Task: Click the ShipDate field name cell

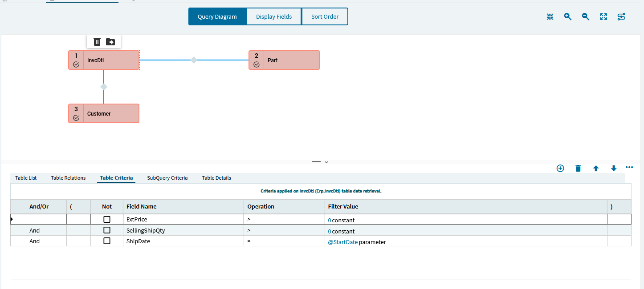Action: [183, 241]
